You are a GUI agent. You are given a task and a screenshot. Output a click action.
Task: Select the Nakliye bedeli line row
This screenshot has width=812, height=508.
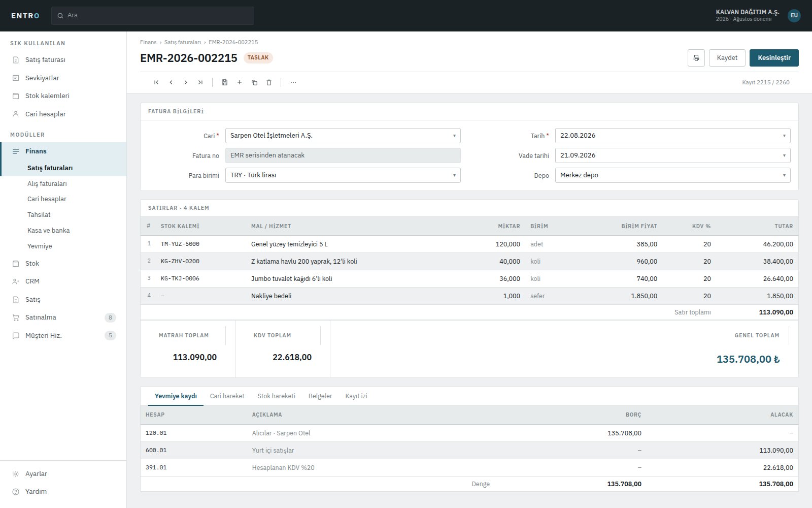(469, 296)
